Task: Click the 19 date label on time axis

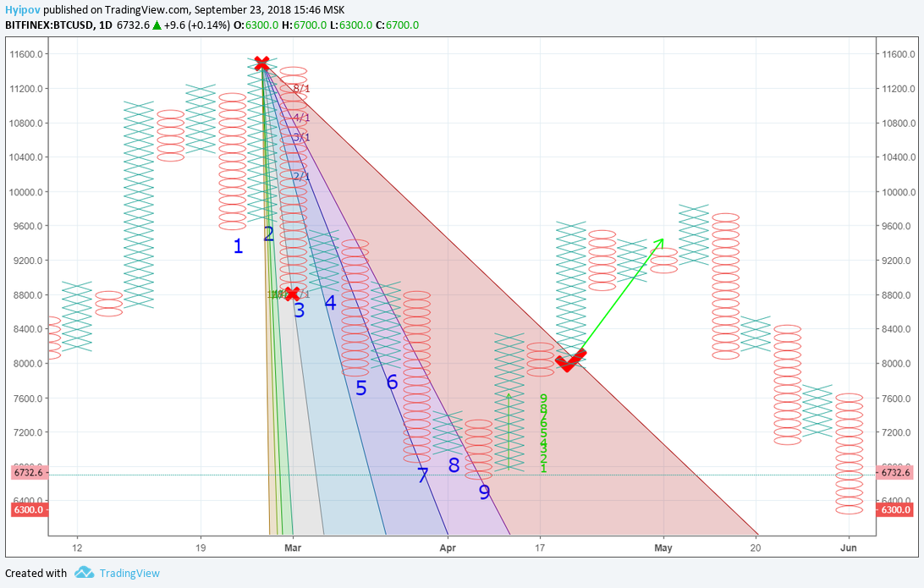Action: click(x=201, y=548)
